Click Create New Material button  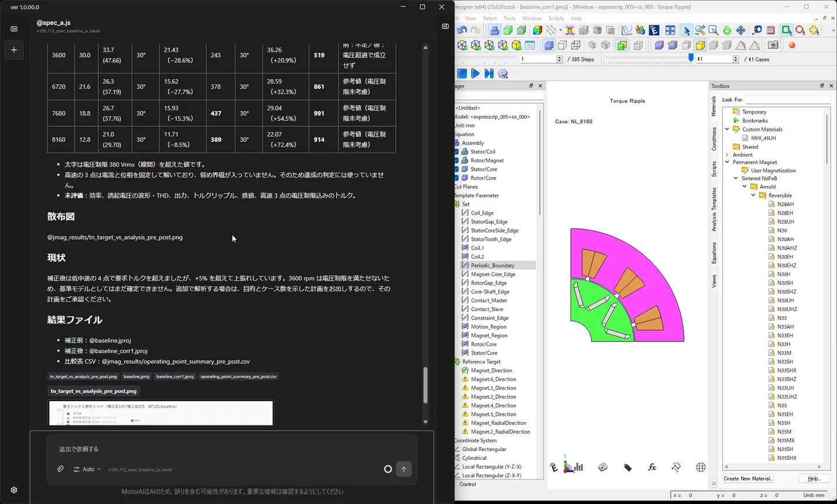(748, 478)
